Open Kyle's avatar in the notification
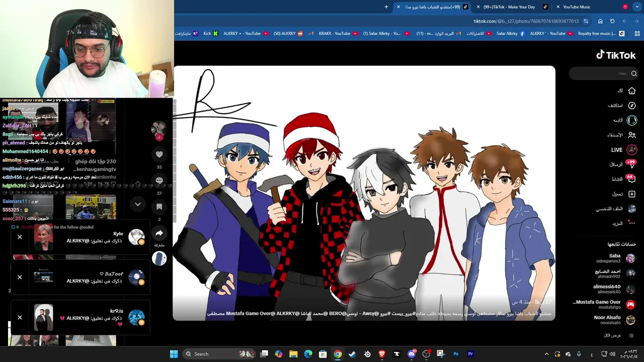The width and height of the screenshot is (644, 362). pos(136,237)
